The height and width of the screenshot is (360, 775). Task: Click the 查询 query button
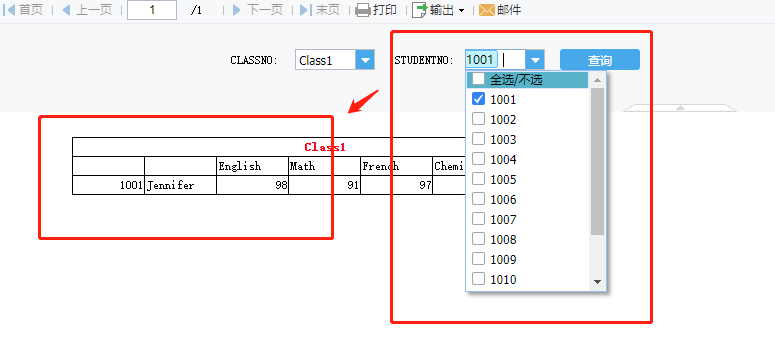[x=600, y=60]
